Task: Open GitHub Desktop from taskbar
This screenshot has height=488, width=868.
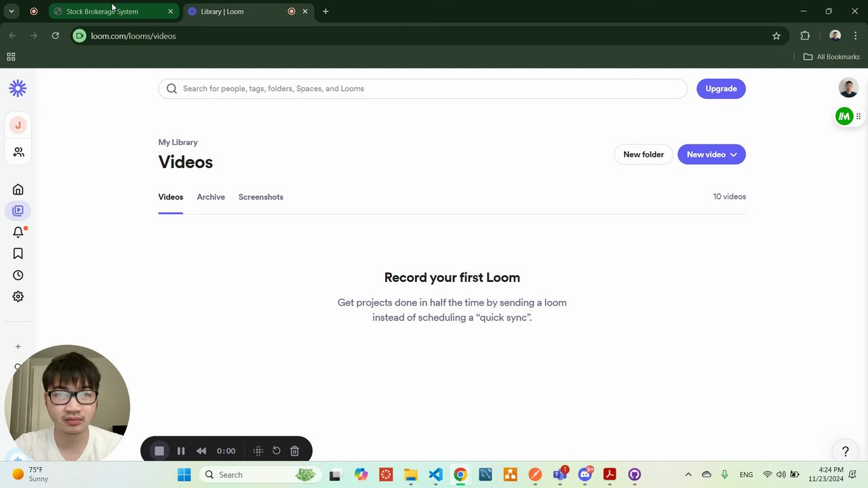Action: click(x=635, y=474)
